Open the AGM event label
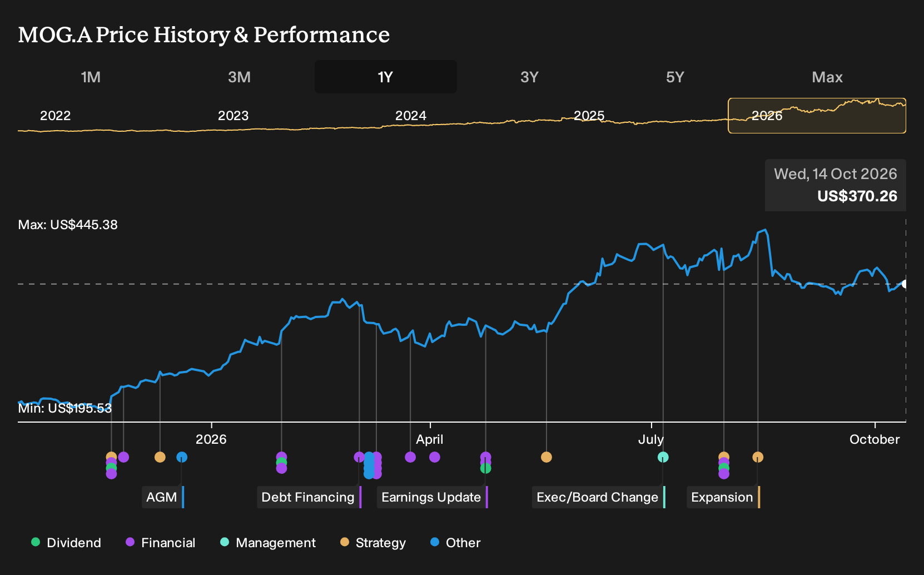924x575 pixels. click(163, 497)
